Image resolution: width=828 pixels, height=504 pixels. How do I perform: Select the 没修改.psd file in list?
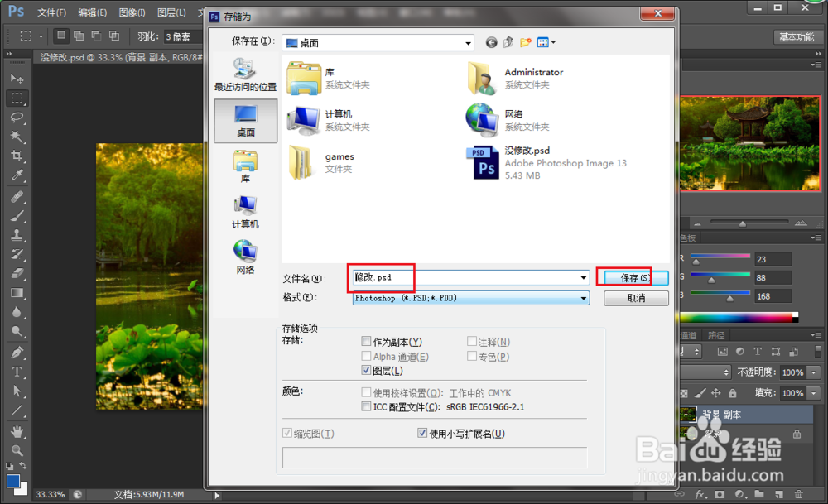point(547,163)
